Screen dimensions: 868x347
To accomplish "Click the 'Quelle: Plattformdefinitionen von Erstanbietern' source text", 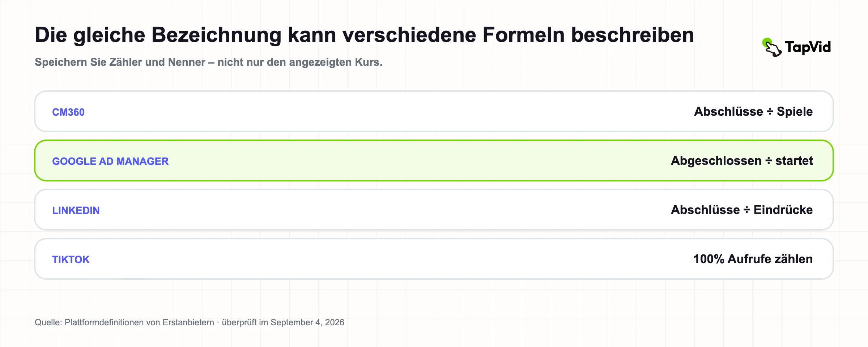I will click(x=124, y=322).
